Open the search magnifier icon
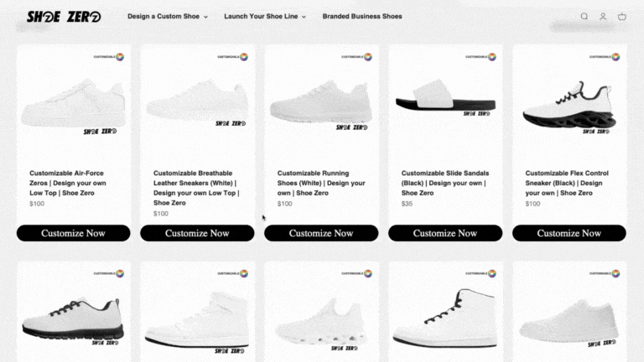The width and height of the screenshot is (644, 362). tap(584, 17)
